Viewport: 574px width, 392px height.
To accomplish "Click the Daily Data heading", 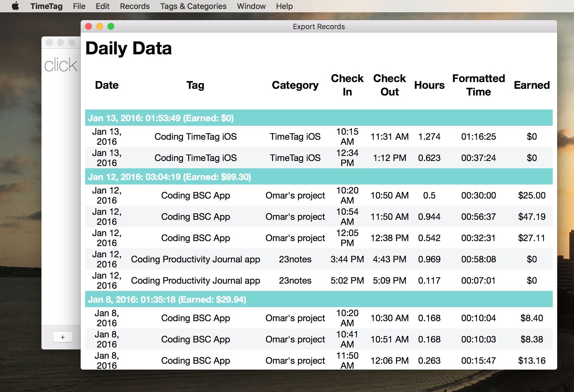I will pos(129,48).
